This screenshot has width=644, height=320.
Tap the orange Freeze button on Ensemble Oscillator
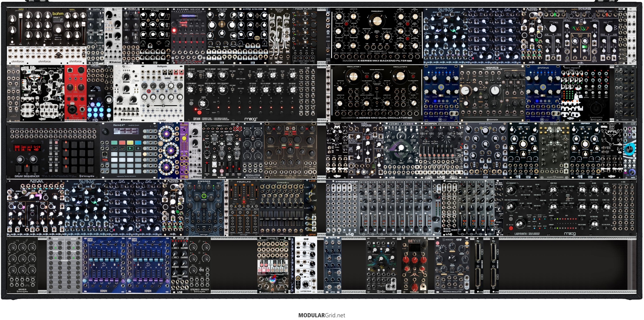pos(466,243)
